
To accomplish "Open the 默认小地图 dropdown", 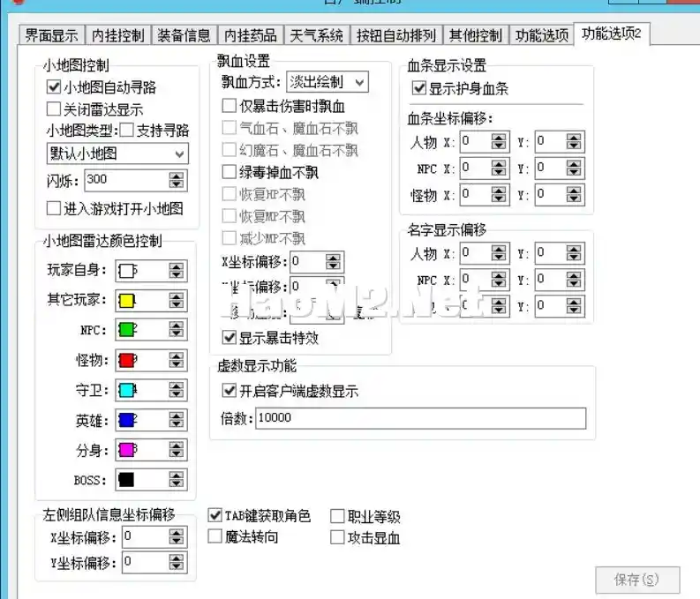I will 117,153.
